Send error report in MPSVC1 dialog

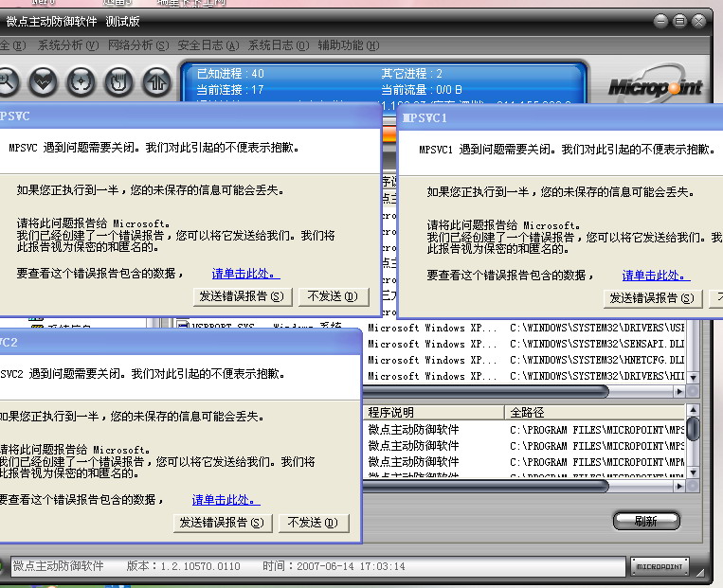point(653,298)
